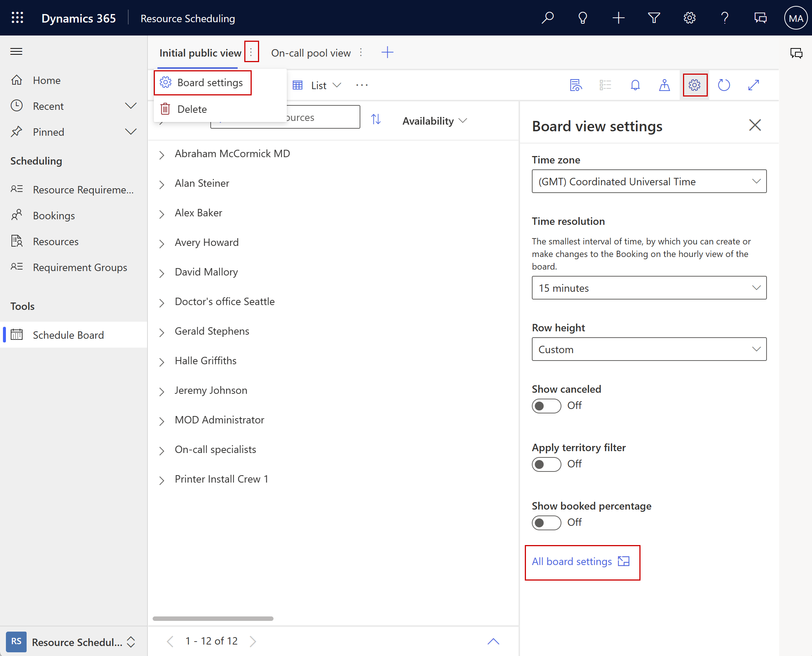Select the refresh board icon
This screenshot has width=812, height=656.
pyautogui.click(x=724, y=85)
